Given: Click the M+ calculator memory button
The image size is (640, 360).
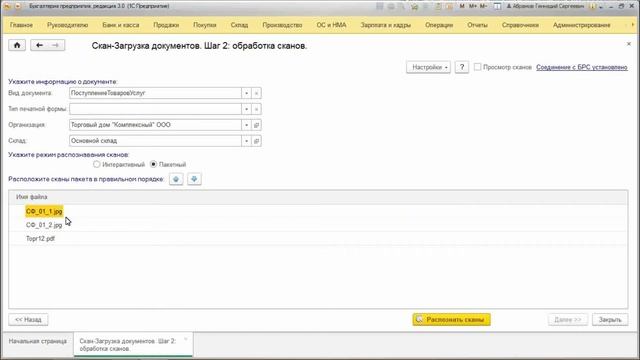Looking at the screenshot, I should point(473,6).
